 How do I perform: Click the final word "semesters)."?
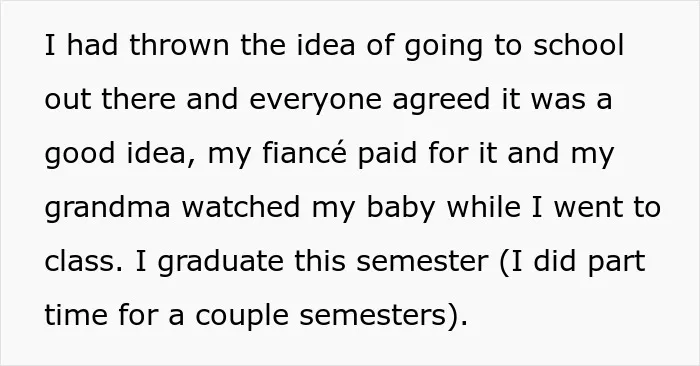[383, 316]
